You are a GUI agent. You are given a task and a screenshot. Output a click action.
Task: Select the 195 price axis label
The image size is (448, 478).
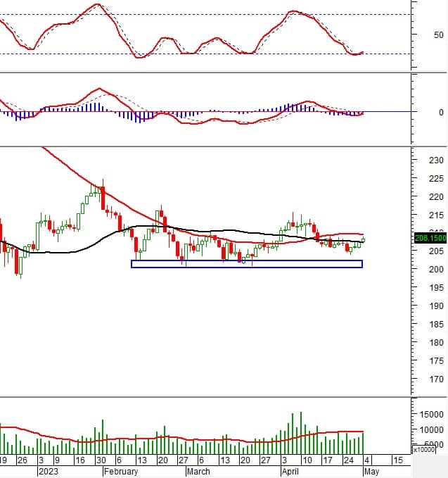coord(436,287)
